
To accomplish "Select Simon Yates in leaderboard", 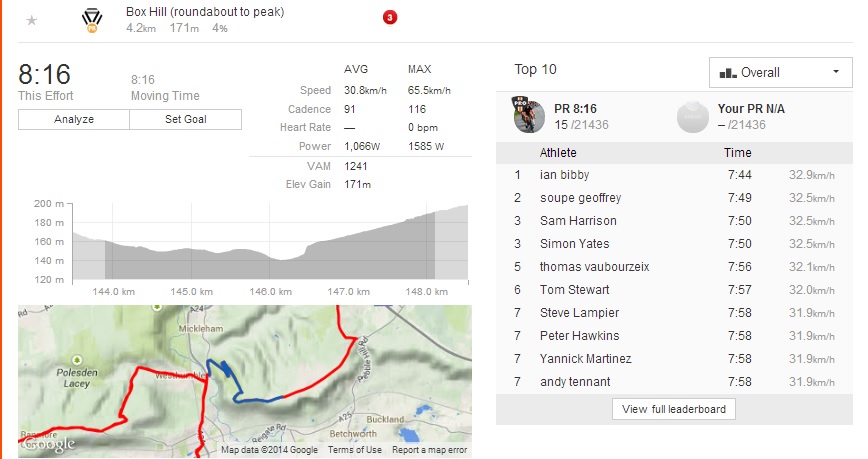I will 574,244.
